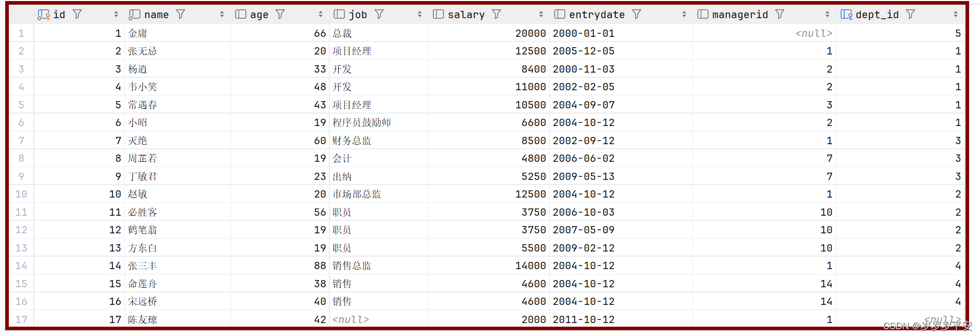Click the age column type icon
The image size is (980, 336).
point(241,15)
